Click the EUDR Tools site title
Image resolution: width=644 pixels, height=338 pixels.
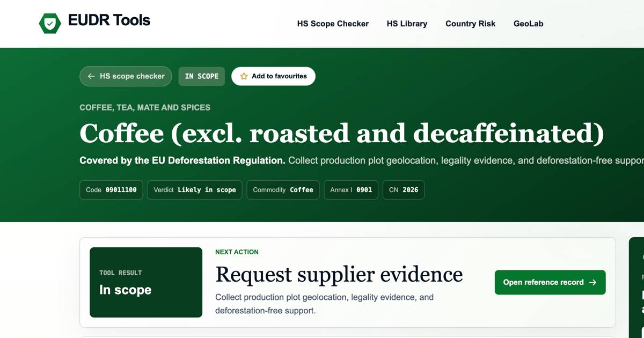pyautogui.click(x=109, y=21)
